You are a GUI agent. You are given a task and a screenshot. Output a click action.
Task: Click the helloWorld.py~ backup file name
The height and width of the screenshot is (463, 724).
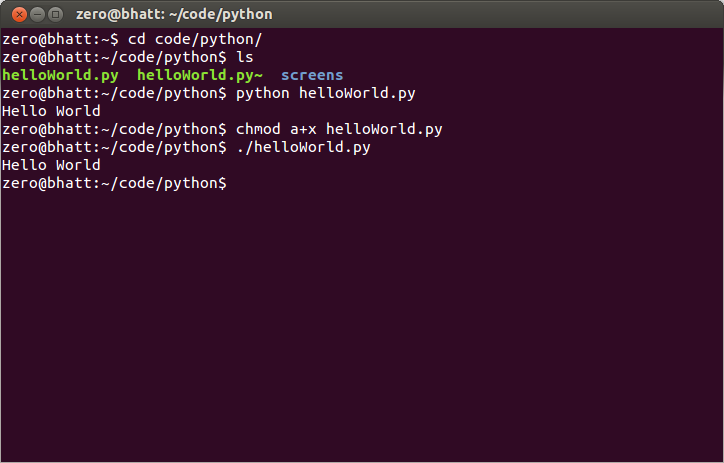(x=200, y=75)
